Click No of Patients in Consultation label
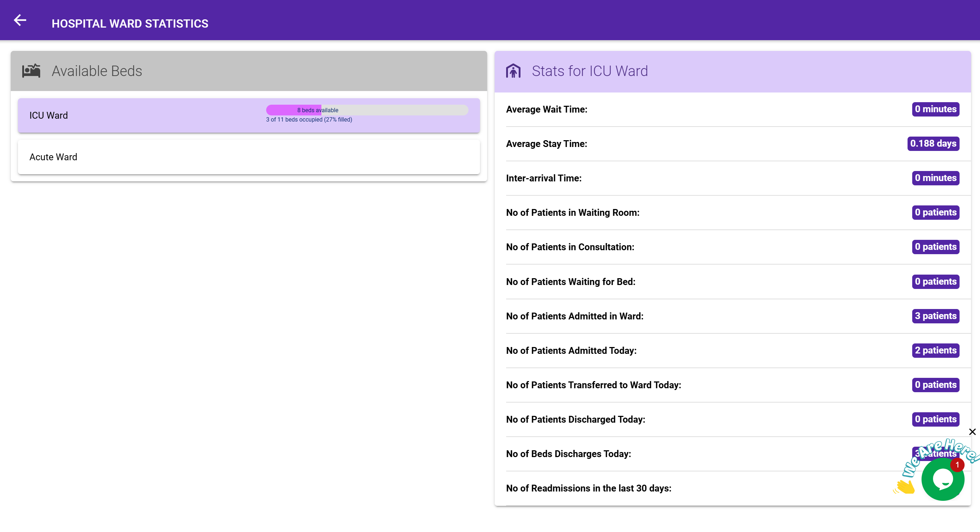This screenshot has width=980, height=532. click(x=570, y=247)
